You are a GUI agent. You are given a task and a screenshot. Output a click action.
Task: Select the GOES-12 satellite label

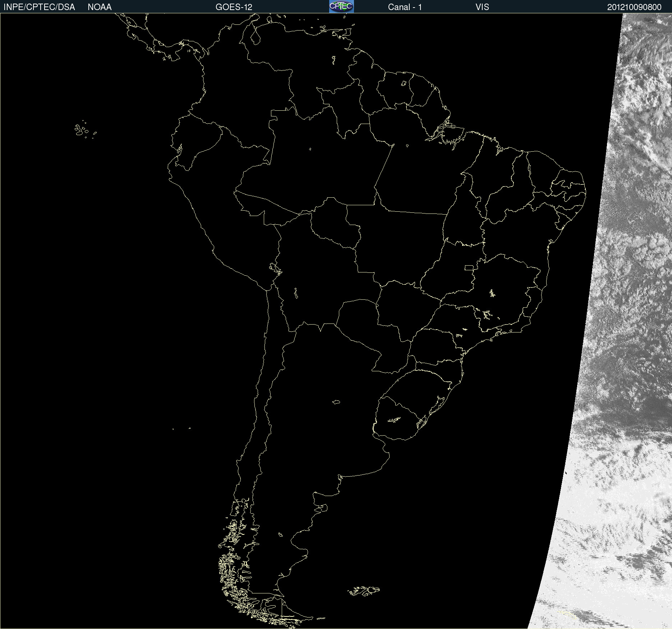(x=234, y=7)
